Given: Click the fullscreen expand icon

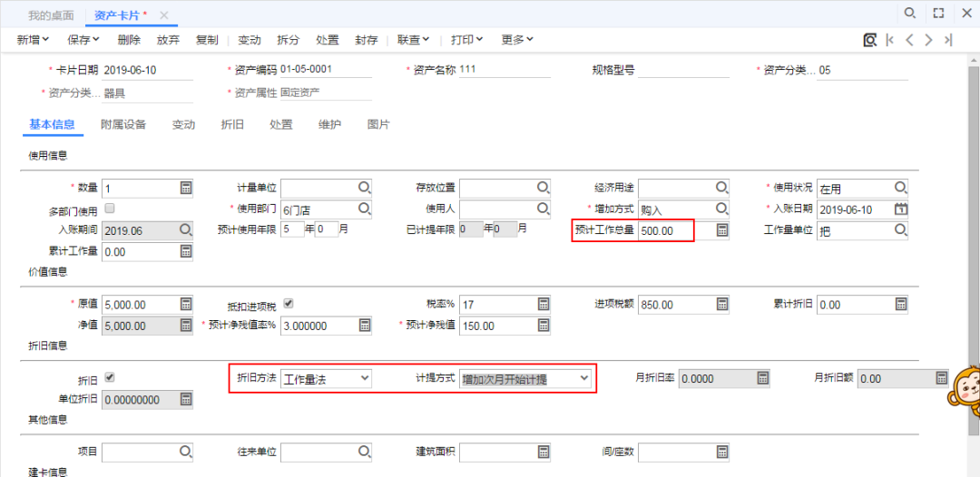Looking at the screenshot, I should coord(938,14).
